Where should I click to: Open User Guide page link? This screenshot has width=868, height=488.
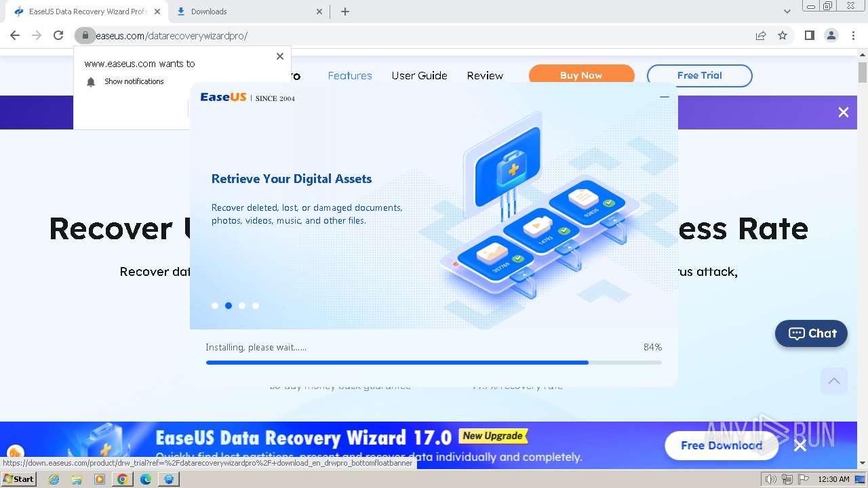419,76
